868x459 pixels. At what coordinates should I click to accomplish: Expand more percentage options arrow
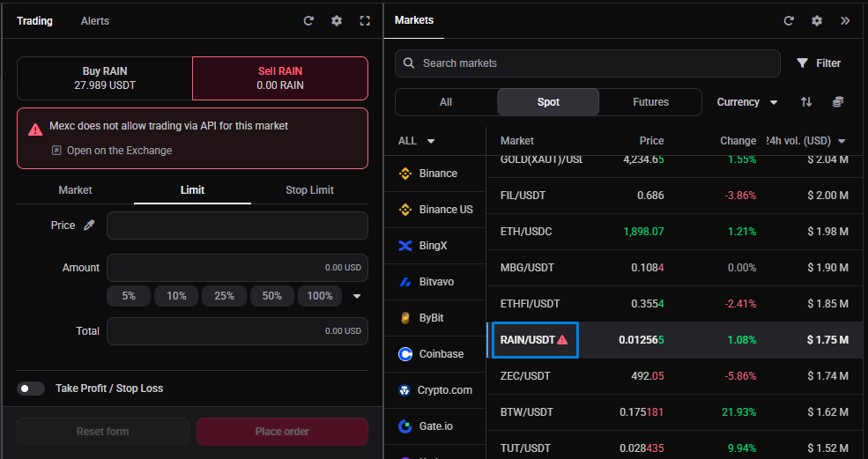[x=357, y=296]
